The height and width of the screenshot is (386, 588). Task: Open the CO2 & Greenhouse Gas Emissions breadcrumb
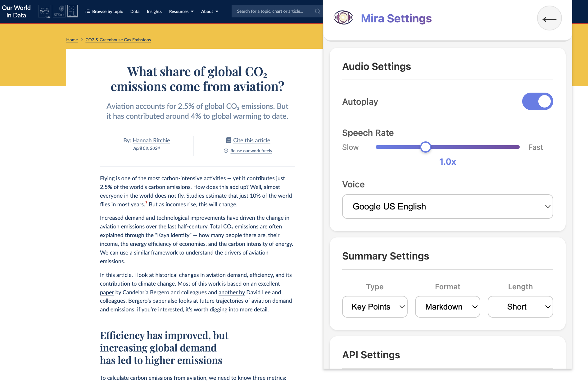point(118,40)
